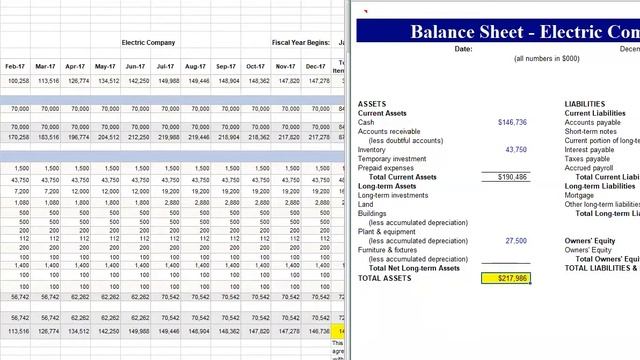
Task: Select the Accounts payable label
Action: 592,122
